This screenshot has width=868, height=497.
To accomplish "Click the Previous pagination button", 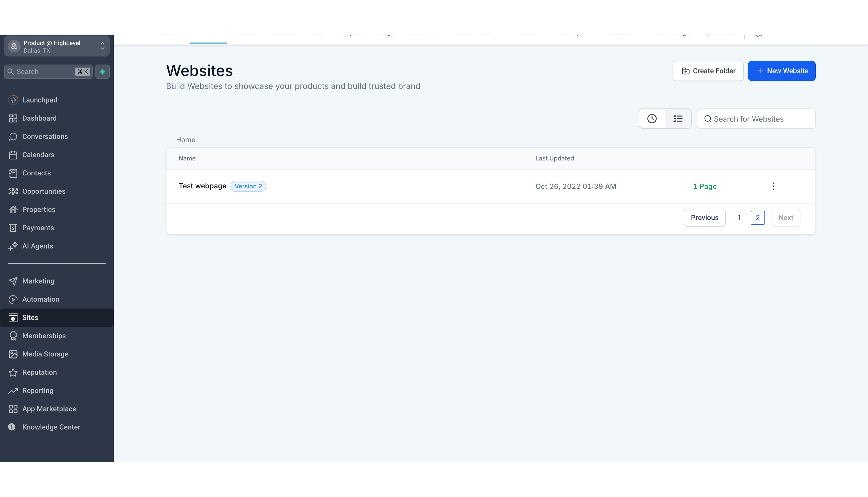I will pyautogui.click(x=704, y=218).
